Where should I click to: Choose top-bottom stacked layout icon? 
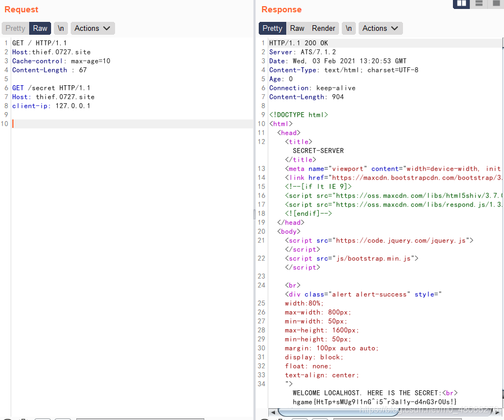click(479, 3)
